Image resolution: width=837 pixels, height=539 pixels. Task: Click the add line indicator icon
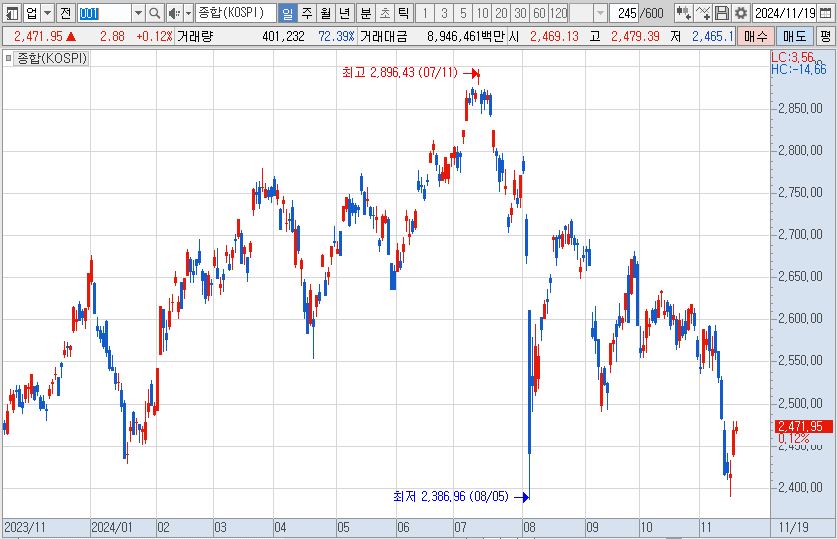coord(702,13)
